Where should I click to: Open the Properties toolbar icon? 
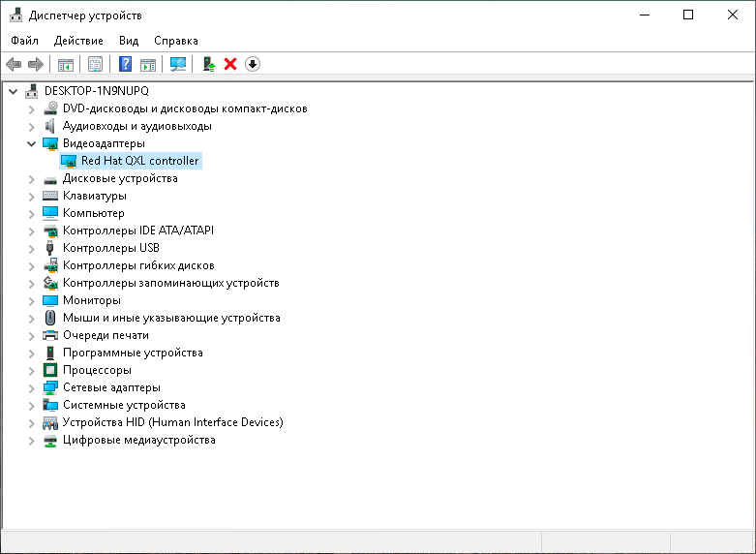pyautogui.click(x=96, y=64)
